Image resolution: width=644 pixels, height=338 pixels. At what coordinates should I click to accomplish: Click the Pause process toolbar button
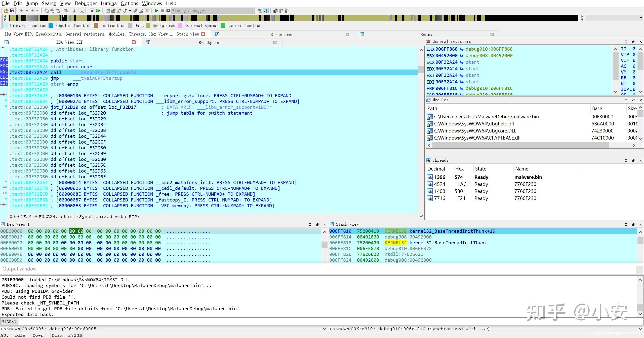[163, 11]
